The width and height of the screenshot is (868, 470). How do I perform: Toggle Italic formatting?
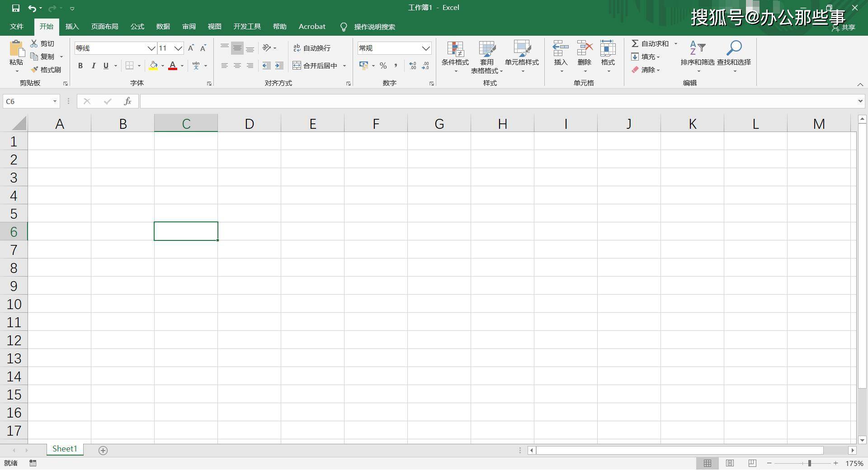(x=93, y=66)
